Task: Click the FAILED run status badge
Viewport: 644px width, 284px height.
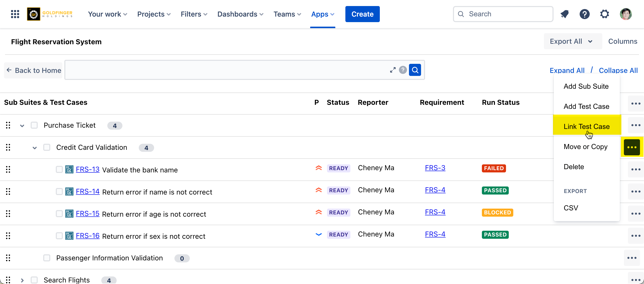Action: click(494, 168)
